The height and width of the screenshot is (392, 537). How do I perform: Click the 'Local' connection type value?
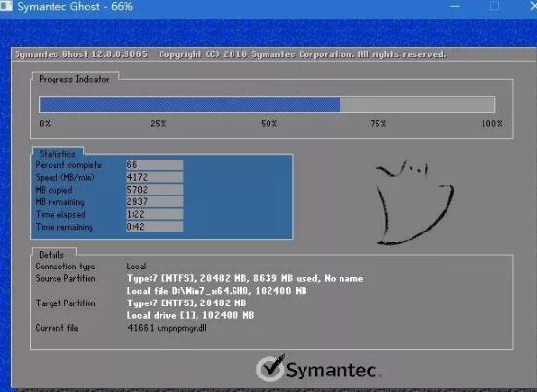point(136,267)
